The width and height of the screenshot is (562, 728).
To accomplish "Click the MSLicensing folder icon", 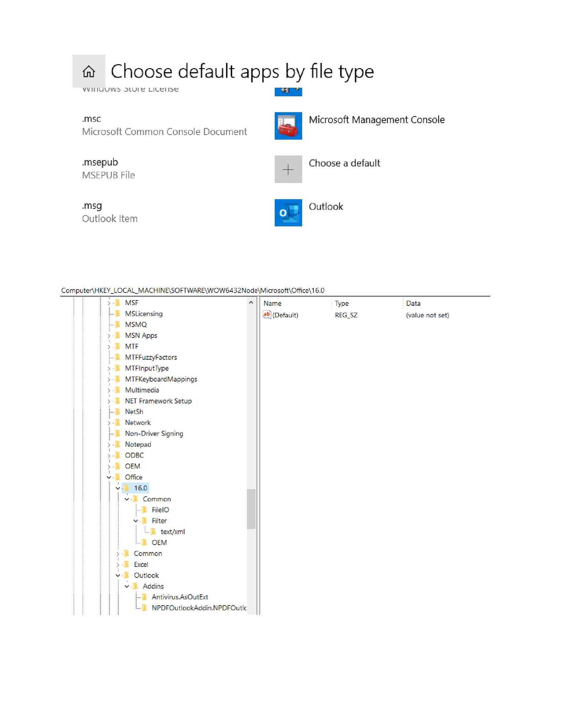I will point(118,313).
